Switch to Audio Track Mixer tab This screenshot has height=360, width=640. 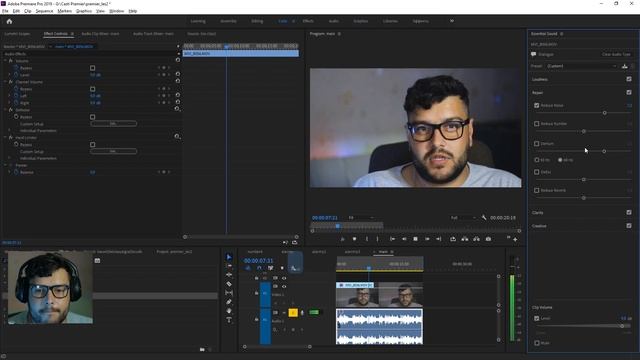coord(153,34)
